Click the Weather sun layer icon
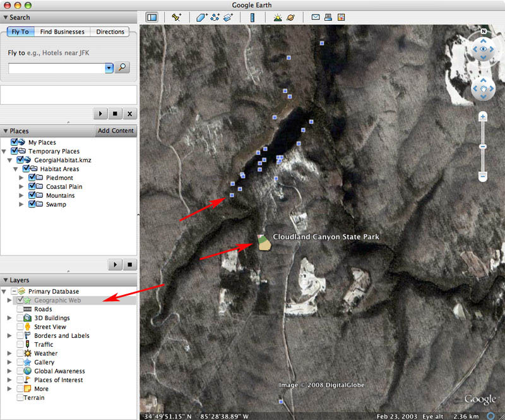 pyautogui.click(x=28, y=353)
